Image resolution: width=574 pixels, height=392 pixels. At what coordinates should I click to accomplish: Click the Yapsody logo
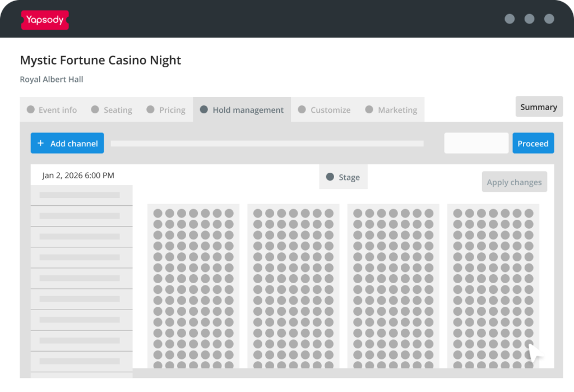point(45,20)
